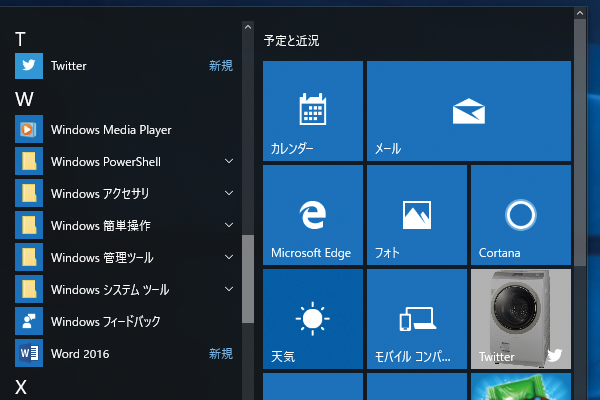Open the 天気 weather tile
Image resolution: width=600 pixels, height=400 pixels.
(x=313, y=319)
